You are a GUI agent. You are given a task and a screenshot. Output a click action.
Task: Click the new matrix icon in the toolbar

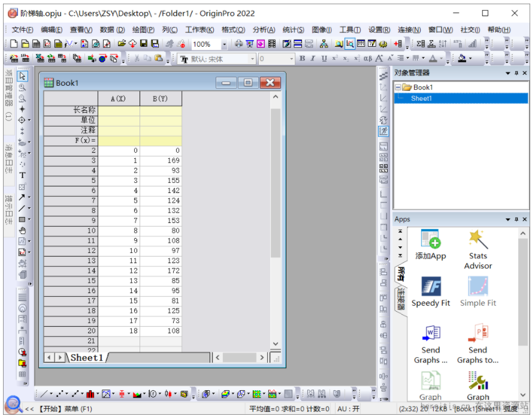click(x=58, y=44)
